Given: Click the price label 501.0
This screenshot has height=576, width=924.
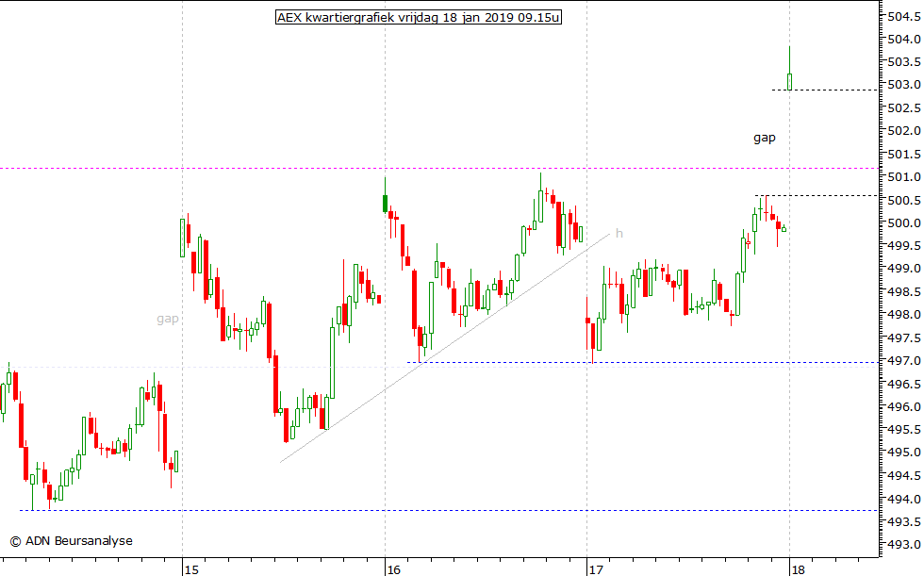Looking at the screenshot, I should click(904, 176).
